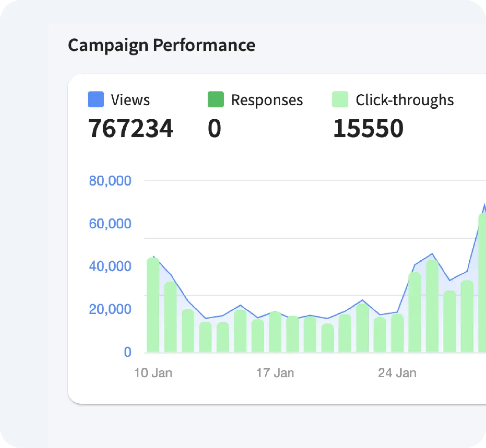486x448 pixels.
Task: Toggle the Responses series label
Action: point(267,100)
